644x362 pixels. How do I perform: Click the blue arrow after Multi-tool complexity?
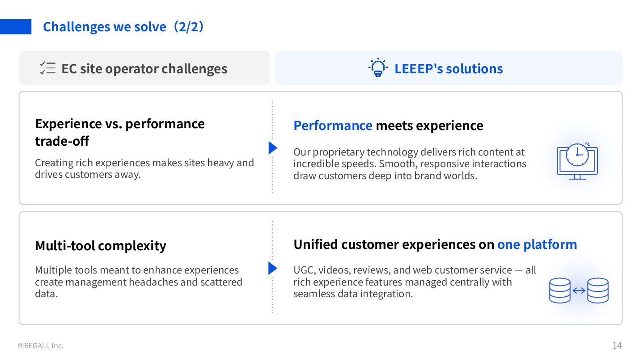[272, 268]
